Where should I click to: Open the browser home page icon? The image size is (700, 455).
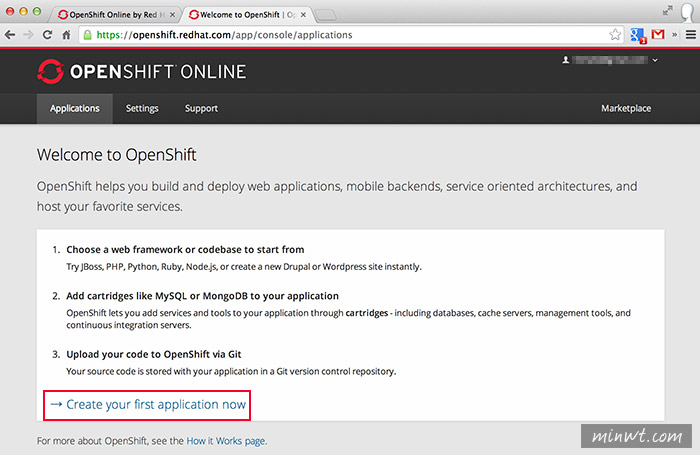click(66, 34)
